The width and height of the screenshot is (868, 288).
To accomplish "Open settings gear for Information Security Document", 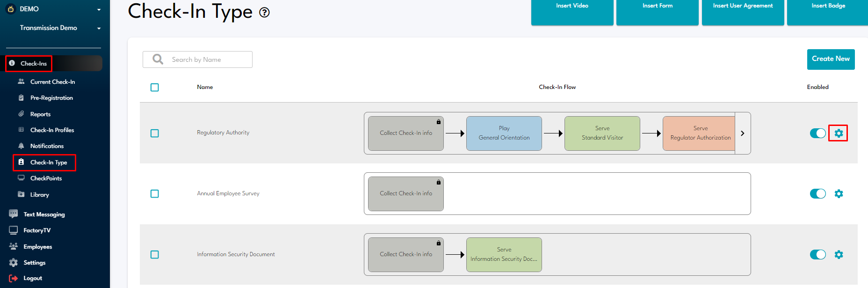I will [x=839, y=254].
